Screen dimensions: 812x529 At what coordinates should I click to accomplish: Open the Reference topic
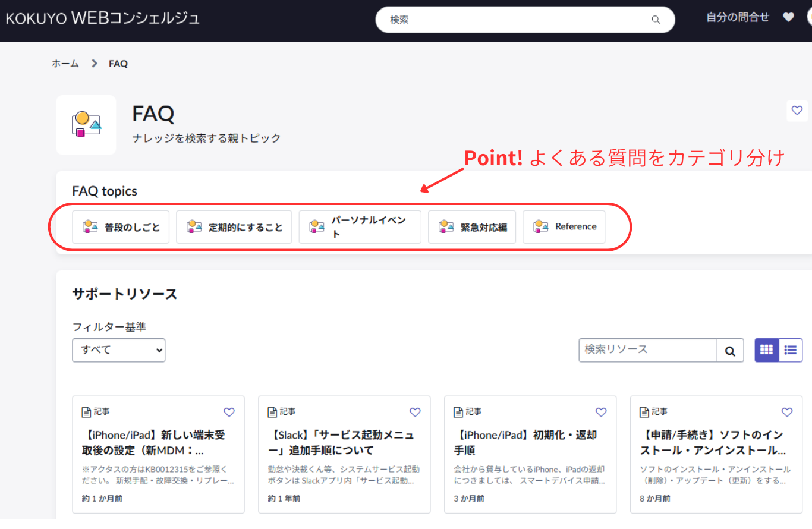(564, 227)
